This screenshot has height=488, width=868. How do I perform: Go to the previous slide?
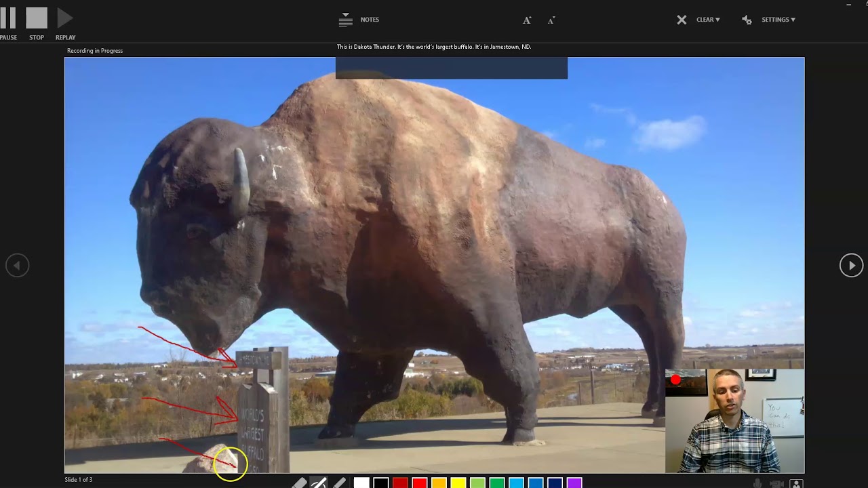pos(18,265)
